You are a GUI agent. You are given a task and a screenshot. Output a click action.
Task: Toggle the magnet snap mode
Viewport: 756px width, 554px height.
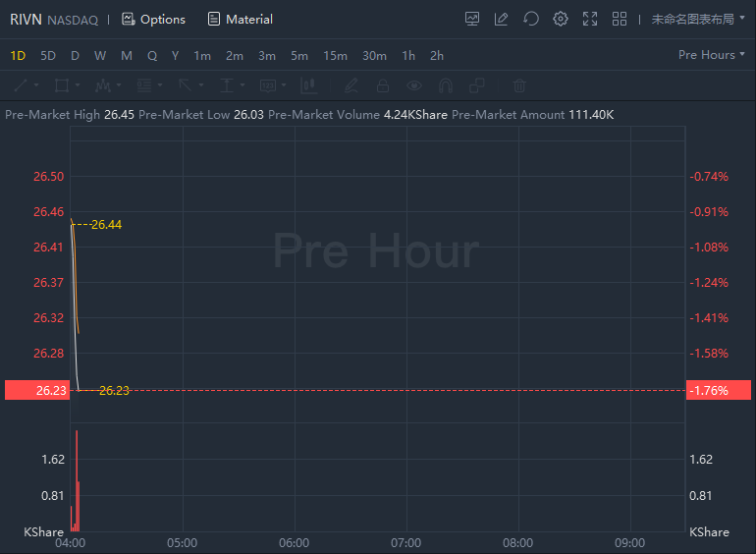[x=446, y=85]
